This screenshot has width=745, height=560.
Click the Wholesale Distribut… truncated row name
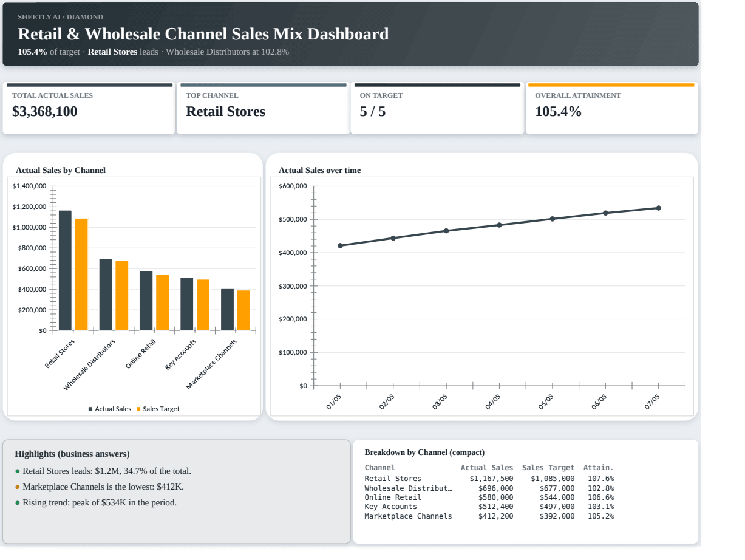coord(409,488)
